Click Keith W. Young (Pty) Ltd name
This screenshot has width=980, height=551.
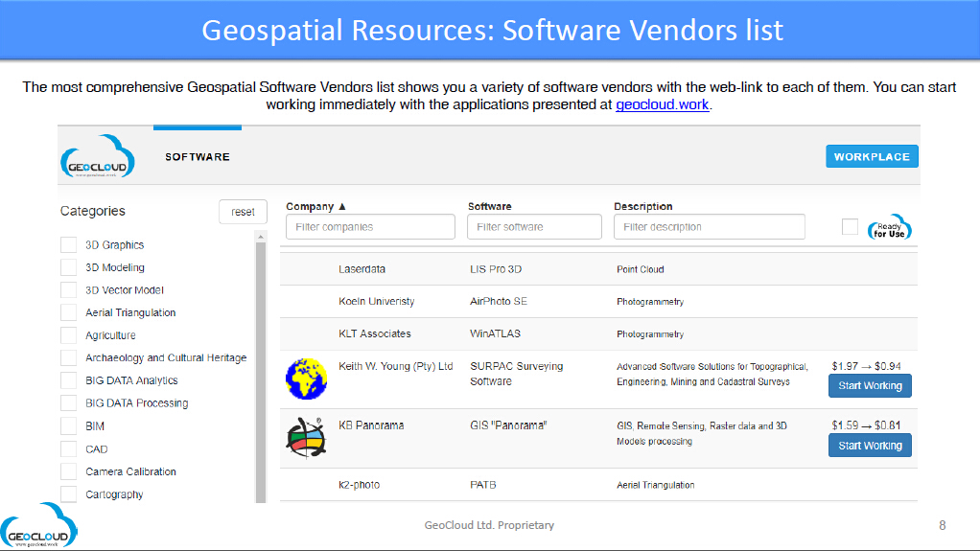point(396,366)
